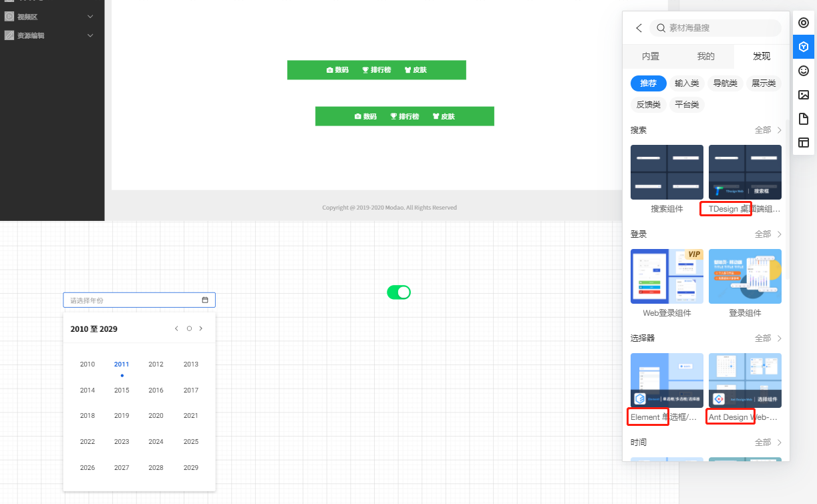The height and width of the screenshot is (504, 817).
Task: Expand the 资源编辑 sidebar section
Action: point(90,35)
